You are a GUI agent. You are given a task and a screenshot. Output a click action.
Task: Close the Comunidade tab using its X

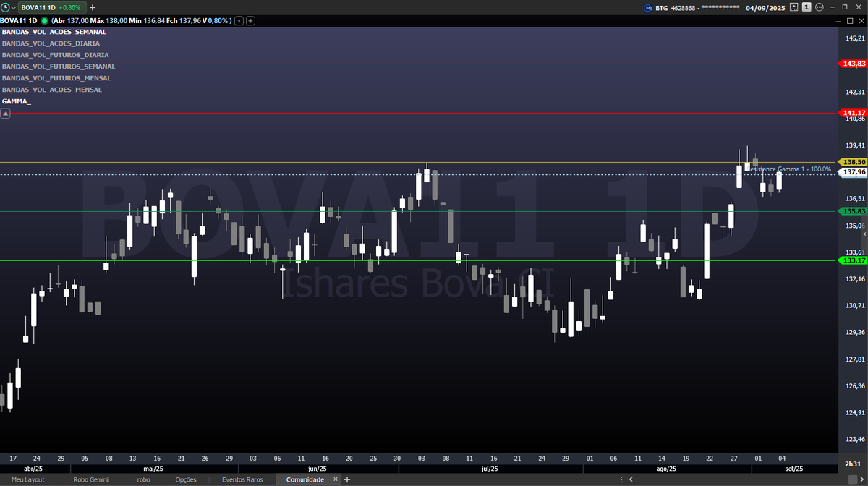(x=337, y=479)
